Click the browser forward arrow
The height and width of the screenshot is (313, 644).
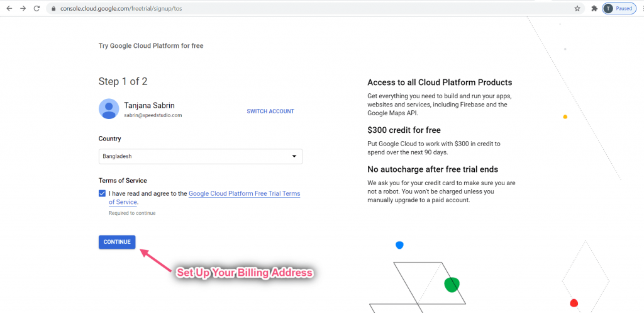[x=23, y=8]
